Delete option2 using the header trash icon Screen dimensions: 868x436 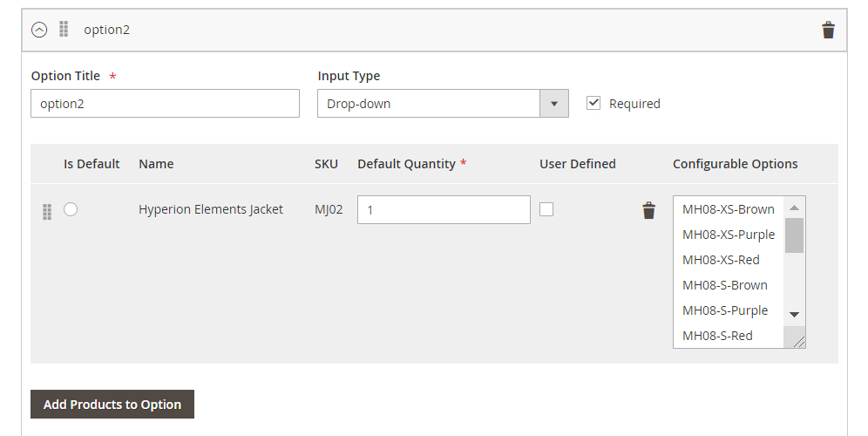(828, 31)
